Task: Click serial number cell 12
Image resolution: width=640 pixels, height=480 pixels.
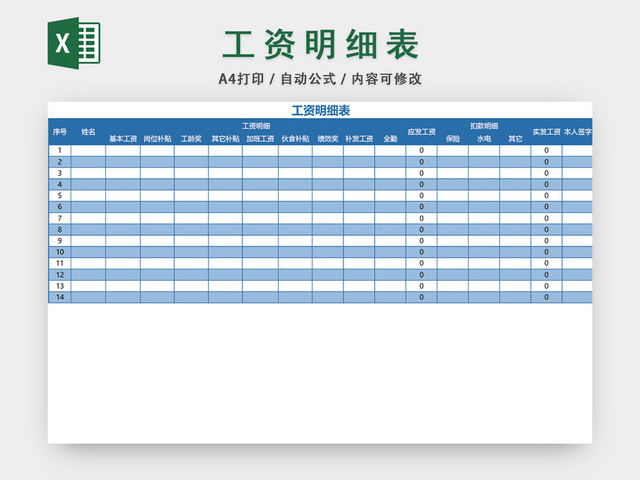Action: tap(60, 275)
